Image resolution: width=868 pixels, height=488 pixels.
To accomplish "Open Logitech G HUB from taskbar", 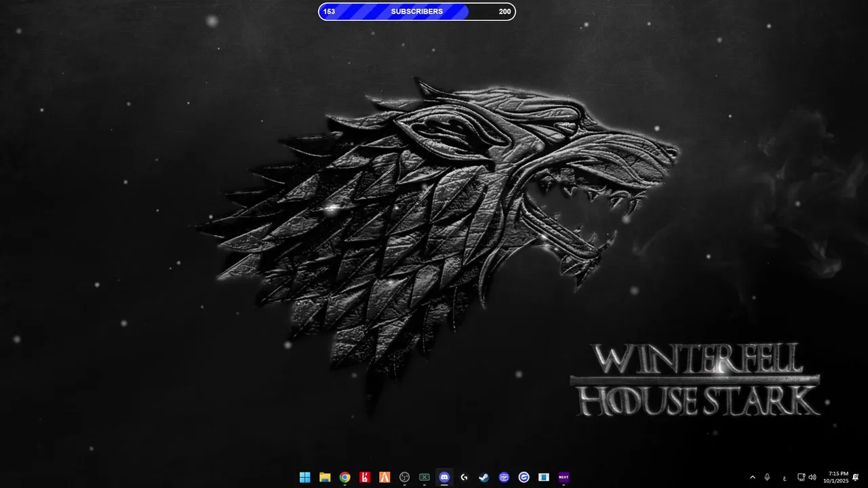I will pos(464,477).
